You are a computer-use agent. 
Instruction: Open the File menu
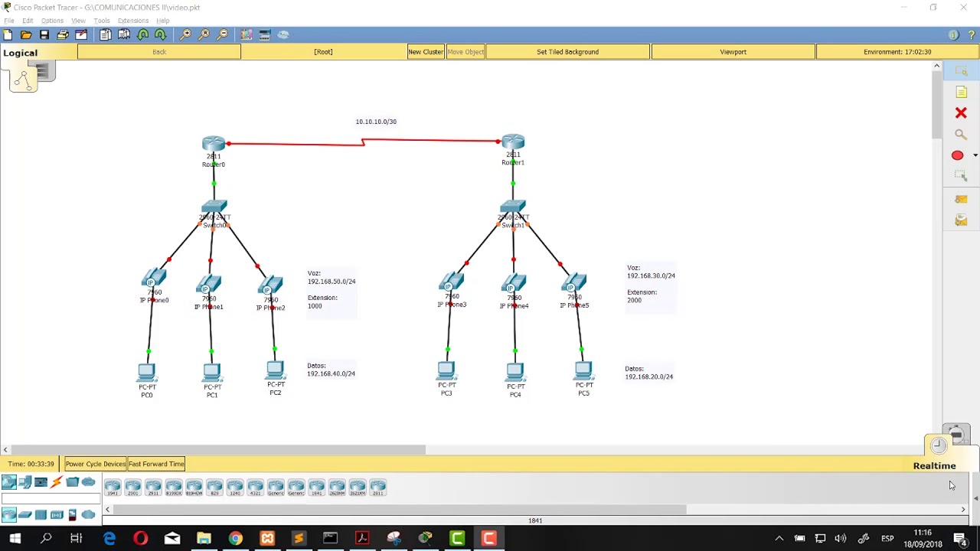(x=9, y=21)
